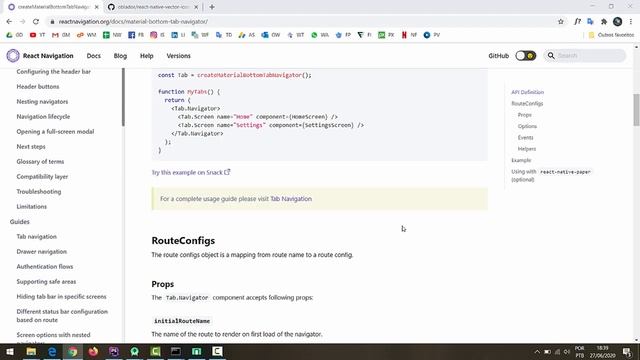Open Drawer navigation in the sidebar

tap(41, 252)
